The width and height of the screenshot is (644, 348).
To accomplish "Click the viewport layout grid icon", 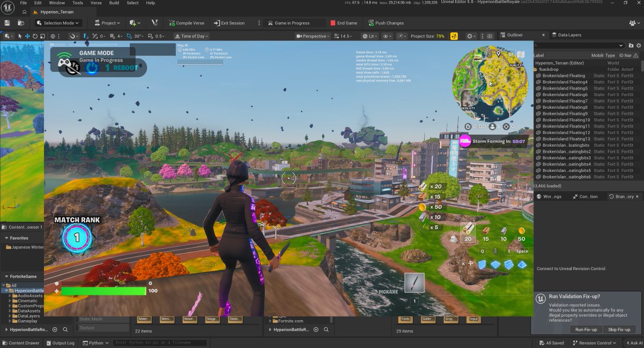I will 489,36.
